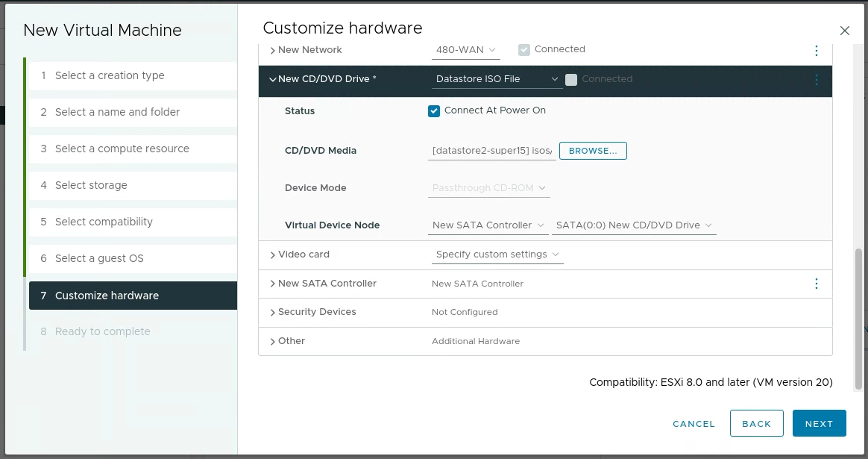Screen dimensions: 868x459
Task: Select step 8 Ready to complete
Action: click(x=133, y=331)
